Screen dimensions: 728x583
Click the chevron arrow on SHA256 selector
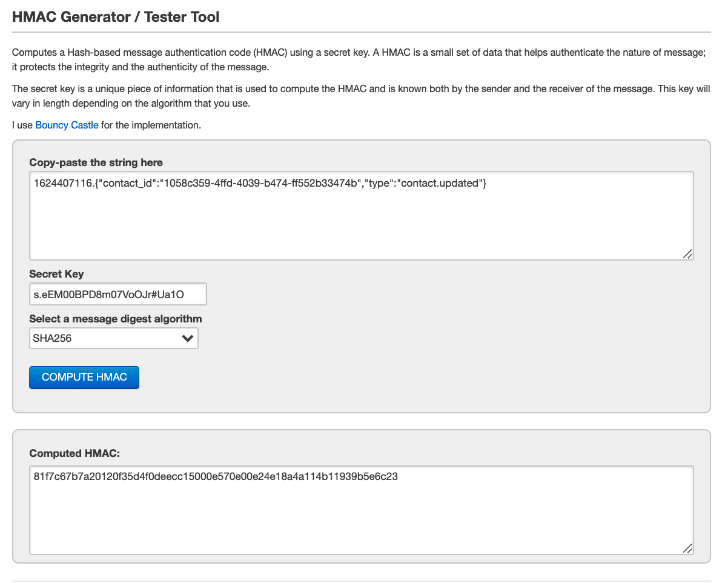point(188,339)
